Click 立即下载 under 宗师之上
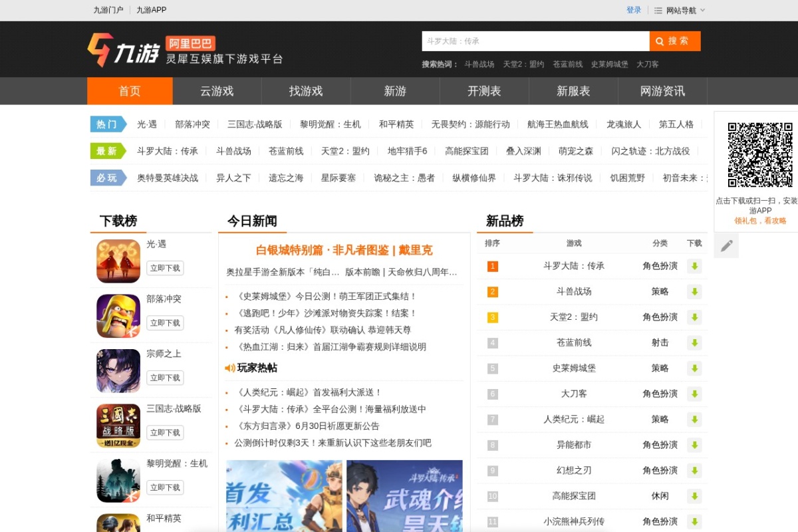This screenshot has width=798, height=532. point(165,378)
